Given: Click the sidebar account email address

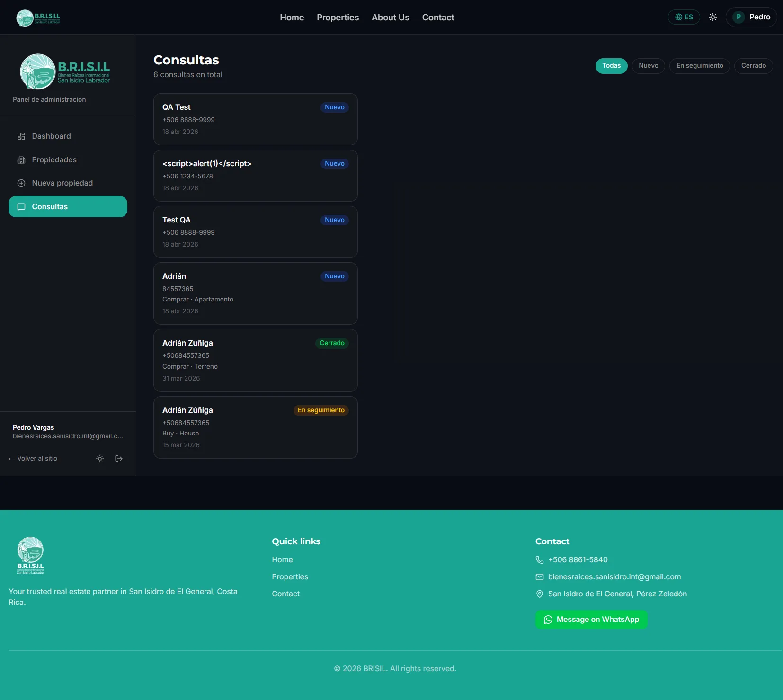Looking at the screenshot, I should click(x=68, y=436).
